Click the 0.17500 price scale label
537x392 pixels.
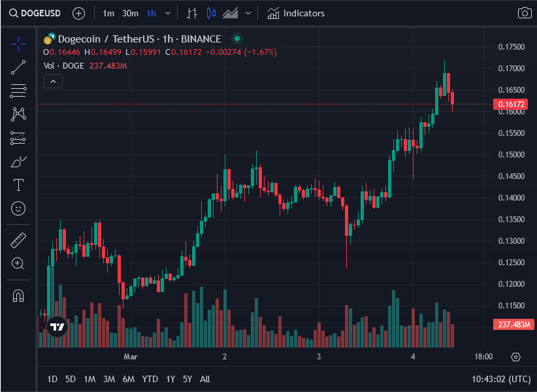point(511,47)
